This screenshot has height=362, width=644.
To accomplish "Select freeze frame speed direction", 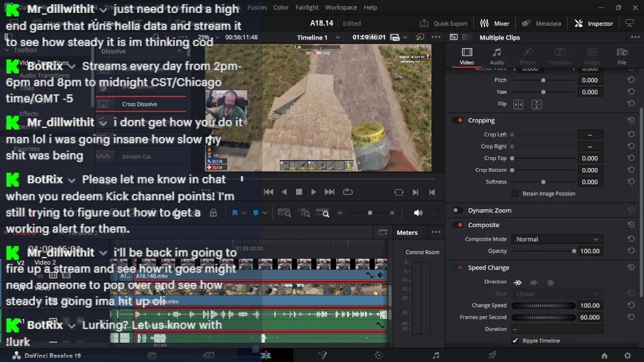I will pyautogui.click(x=550, y=283).
